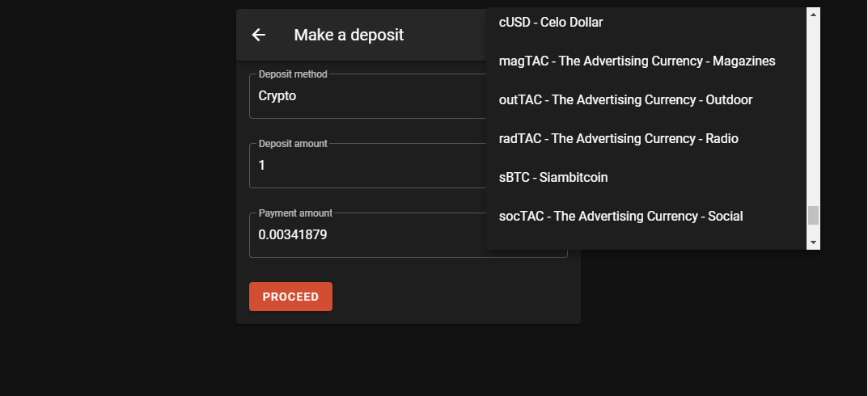Screen dimensions: 868x396
Task: Go back using the left arrow icon
Action: pos(259,35)
